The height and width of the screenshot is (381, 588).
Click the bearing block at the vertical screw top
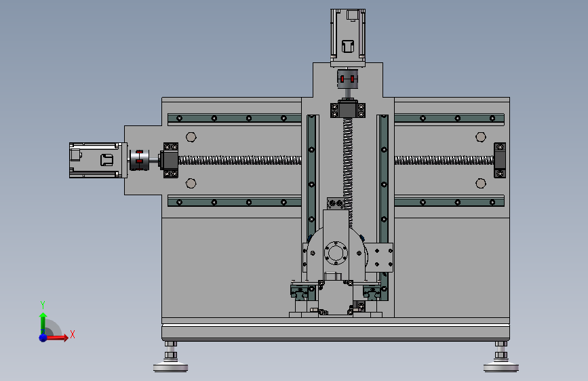coord(348,108)
